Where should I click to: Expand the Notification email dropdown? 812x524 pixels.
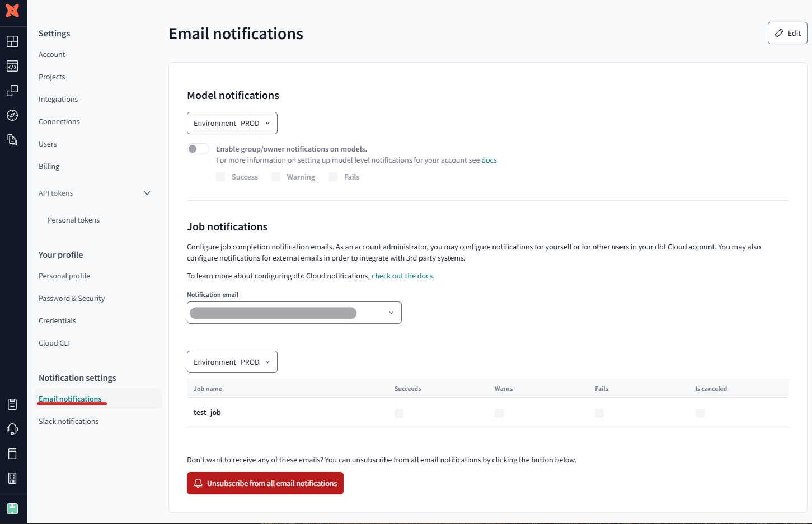point(294,313)
